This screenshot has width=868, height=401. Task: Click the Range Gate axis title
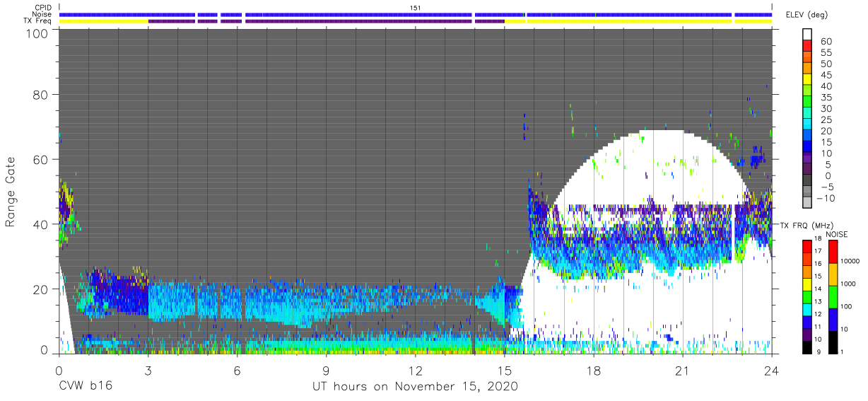coord(11,192)
